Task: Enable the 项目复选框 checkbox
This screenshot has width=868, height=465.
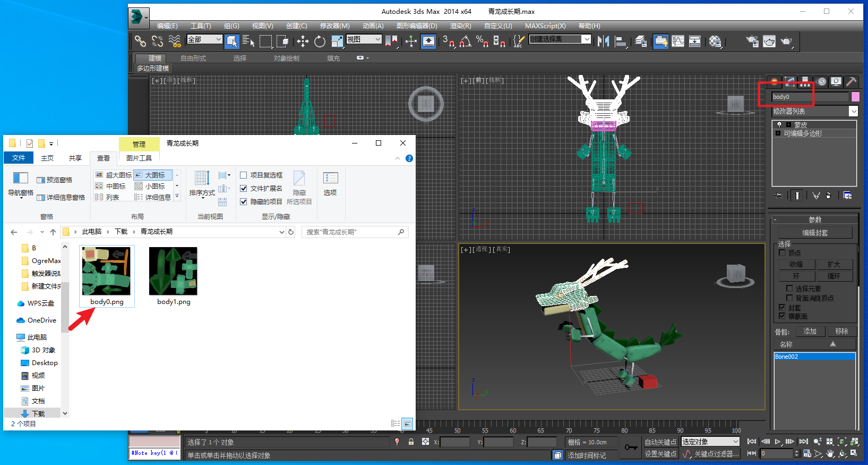Action: click(244, 175)
